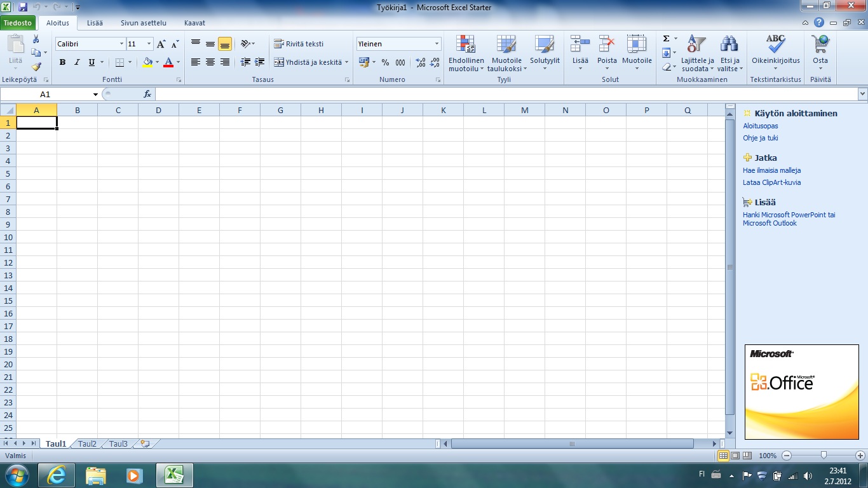Toggle bold formatting
Image resolution: width=868 pixels, height=488 pixels.
(x=62, y=62)
